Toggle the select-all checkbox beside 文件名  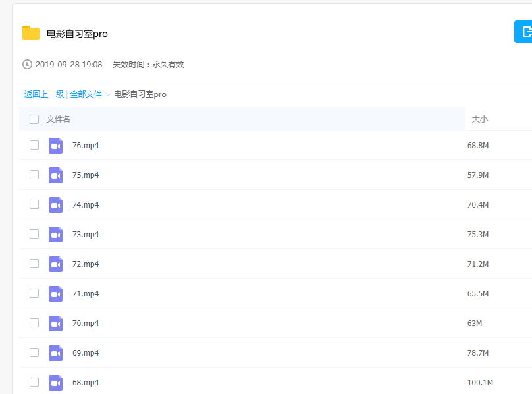point(34,119)
